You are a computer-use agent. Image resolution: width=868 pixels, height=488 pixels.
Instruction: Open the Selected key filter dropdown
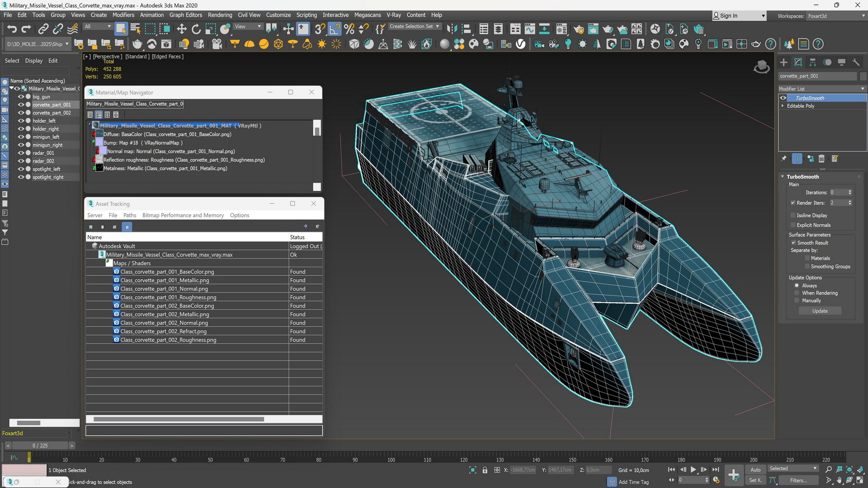[x=793, y=469]
